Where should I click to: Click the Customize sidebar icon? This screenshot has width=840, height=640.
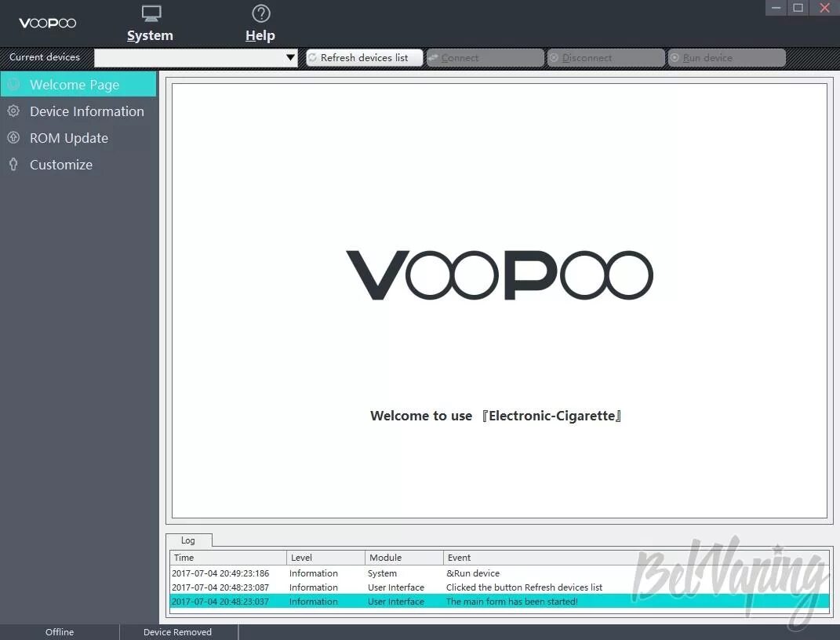[14, 165]
